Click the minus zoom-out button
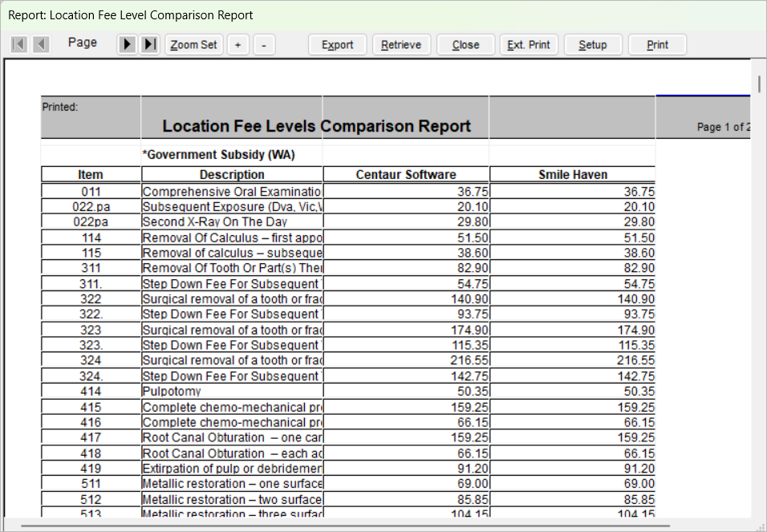This screenshot has width=767, height=532. pyautogui.click(x=264, y=45)
